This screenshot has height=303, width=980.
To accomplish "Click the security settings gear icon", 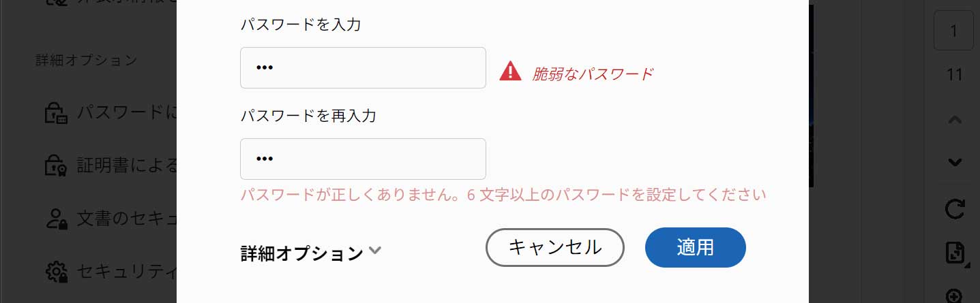I will pos(56,271).
